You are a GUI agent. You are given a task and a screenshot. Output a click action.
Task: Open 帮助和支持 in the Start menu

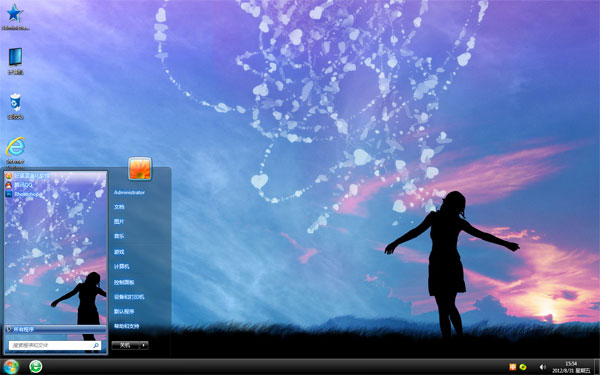click(126, 326)
